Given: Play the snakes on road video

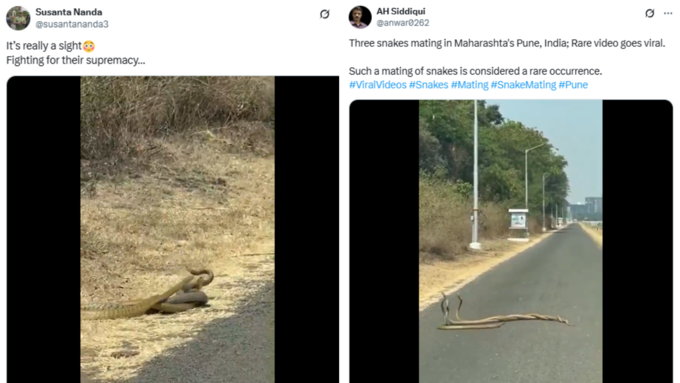Looking at the screenshot, I should 511,241.
